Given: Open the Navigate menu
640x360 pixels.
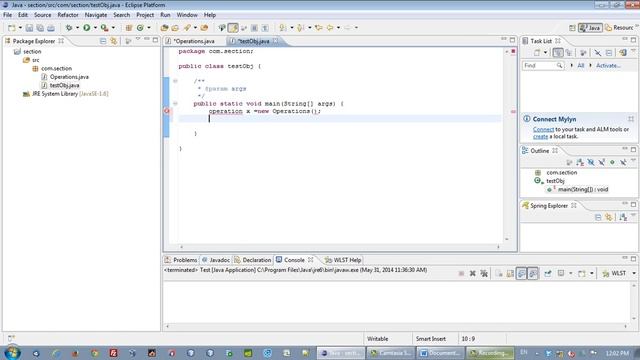Looking at the screenshot, I should click(x=96, y=15).
